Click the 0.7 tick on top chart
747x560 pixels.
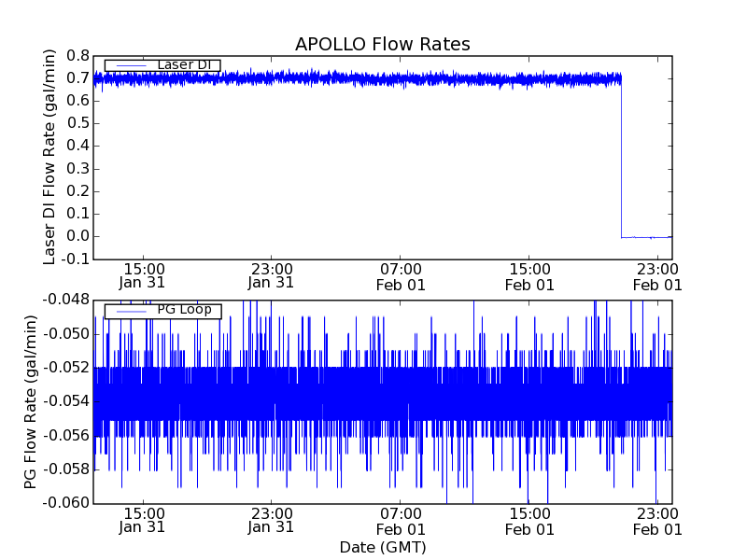pos(78,78)
